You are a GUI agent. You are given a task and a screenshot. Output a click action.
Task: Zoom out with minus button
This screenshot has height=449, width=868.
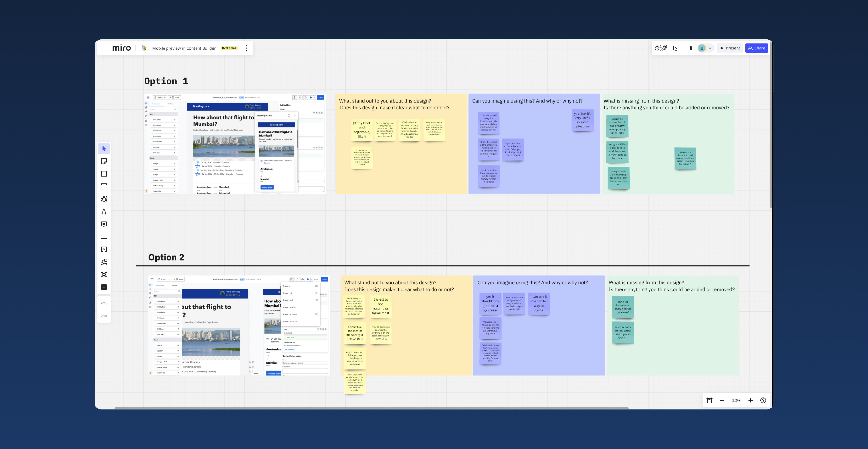[722, 400]
